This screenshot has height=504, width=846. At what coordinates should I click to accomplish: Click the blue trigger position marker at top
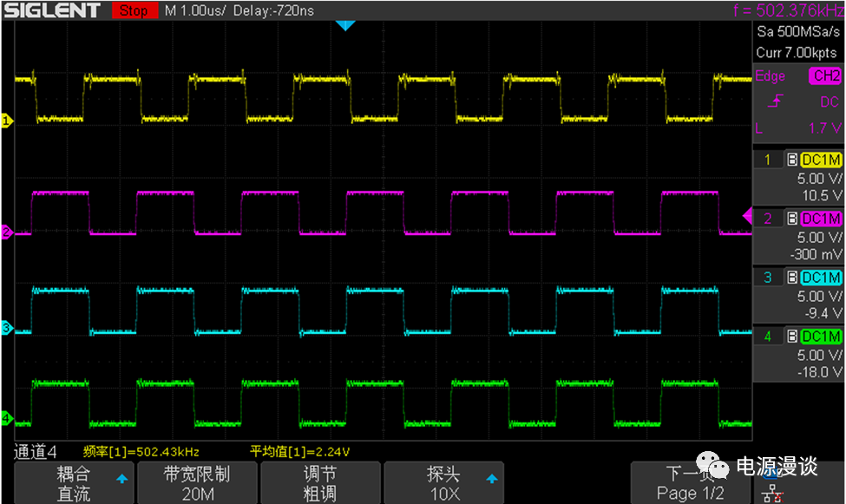345,25
